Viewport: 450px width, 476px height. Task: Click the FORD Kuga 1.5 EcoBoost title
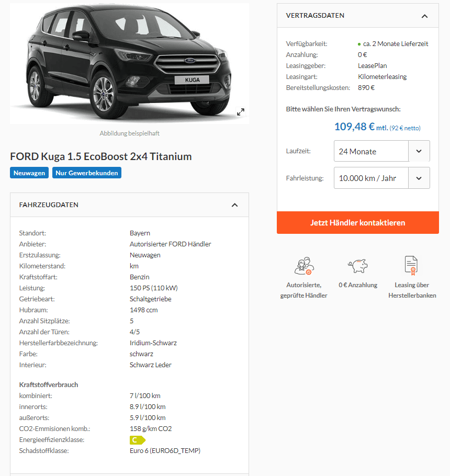101,156
